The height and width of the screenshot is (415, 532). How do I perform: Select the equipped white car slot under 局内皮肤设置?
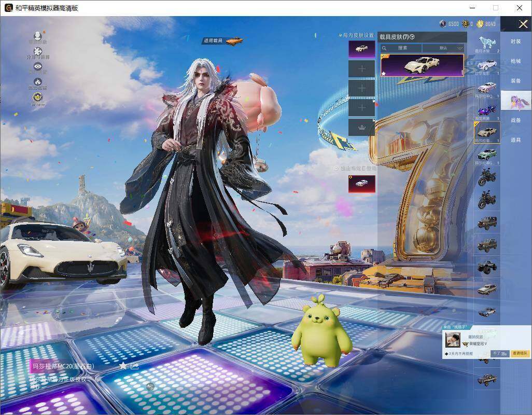[x=362, y=49]
